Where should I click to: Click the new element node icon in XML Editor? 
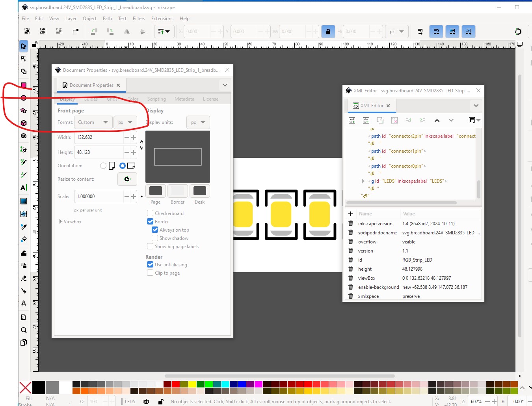(352, 120)
